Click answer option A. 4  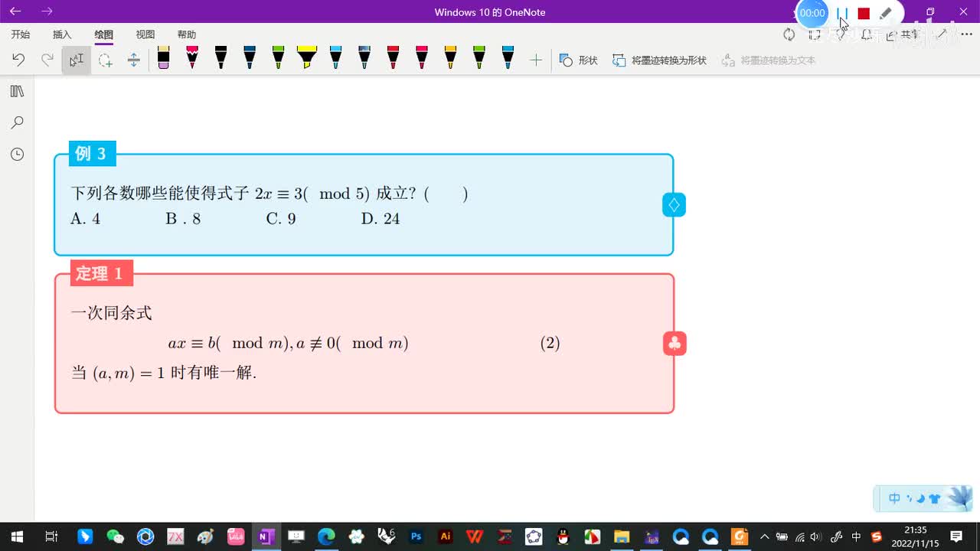click(86, 219)
